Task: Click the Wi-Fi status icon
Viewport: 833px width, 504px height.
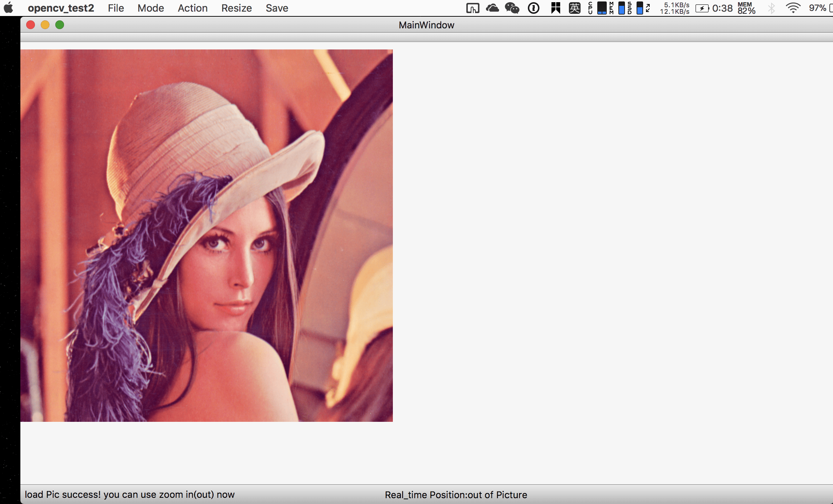Action: (x=793, y=8)
